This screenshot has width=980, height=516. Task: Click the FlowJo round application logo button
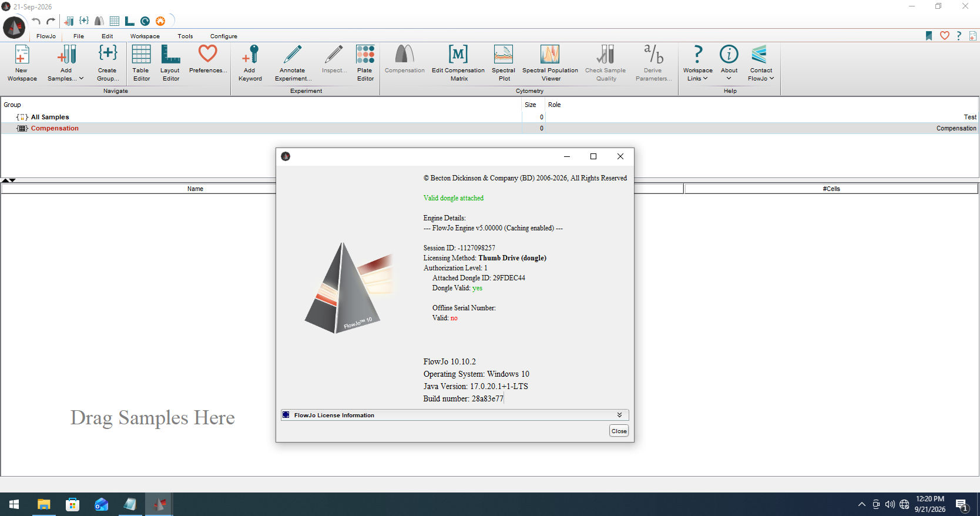tap(14, 28)
